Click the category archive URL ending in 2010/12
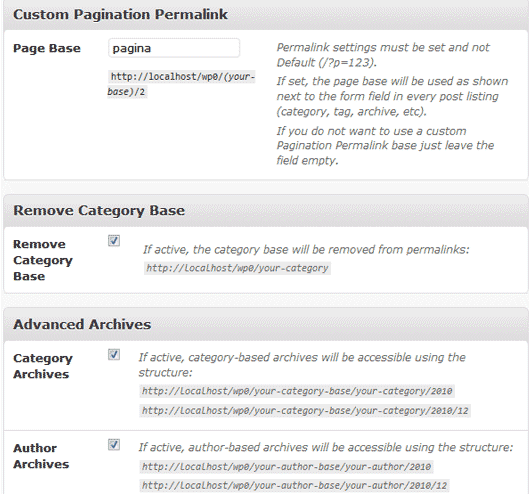529x494 pixels. (305, 411)
